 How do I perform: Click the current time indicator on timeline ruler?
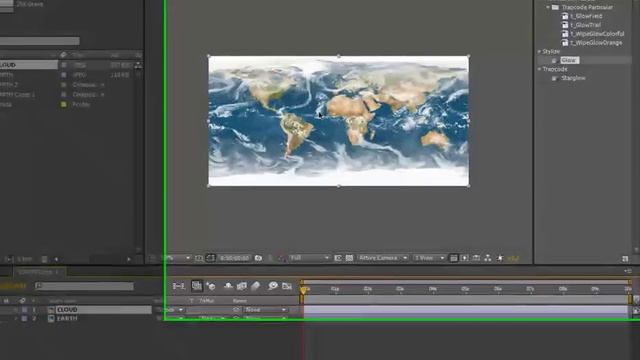click(x=303, y=289)
